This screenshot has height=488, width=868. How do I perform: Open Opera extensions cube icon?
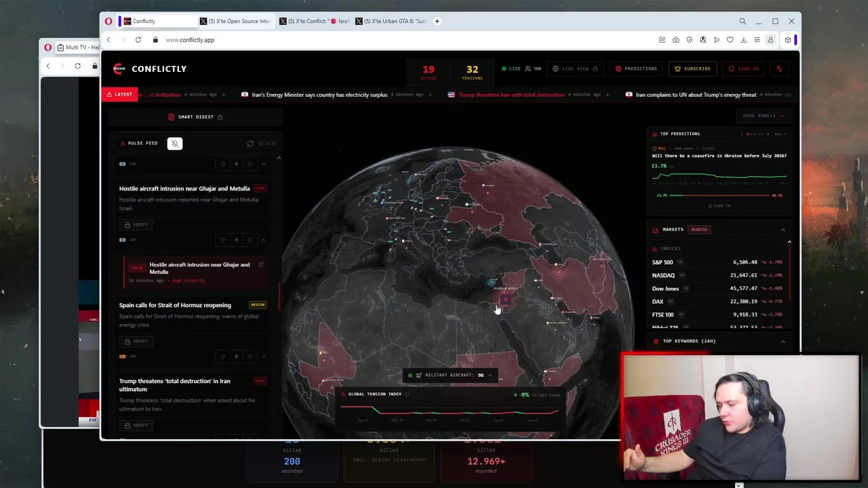pyautogui.click(x=787, y=40)
